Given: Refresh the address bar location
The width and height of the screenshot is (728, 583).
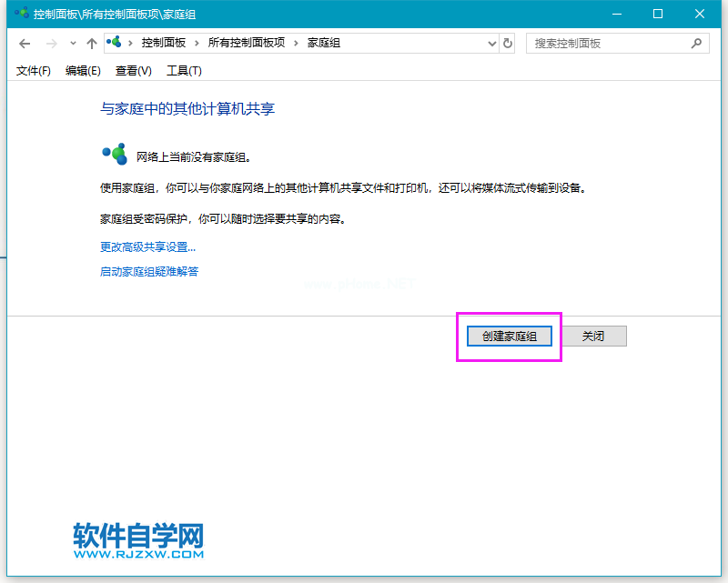Looking at the screenshot, I should click(508, 43).
